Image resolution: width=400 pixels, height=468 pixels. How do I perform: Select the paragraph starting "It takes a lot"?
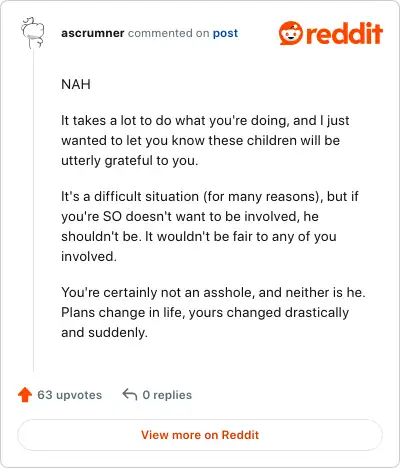[205, 140]
